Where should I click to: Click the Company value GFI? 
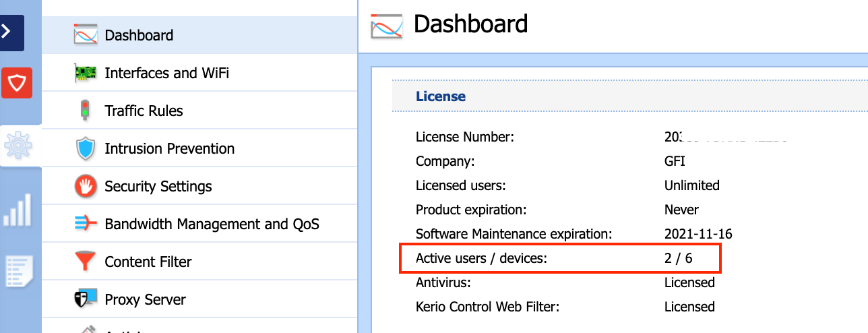(675, 161)
